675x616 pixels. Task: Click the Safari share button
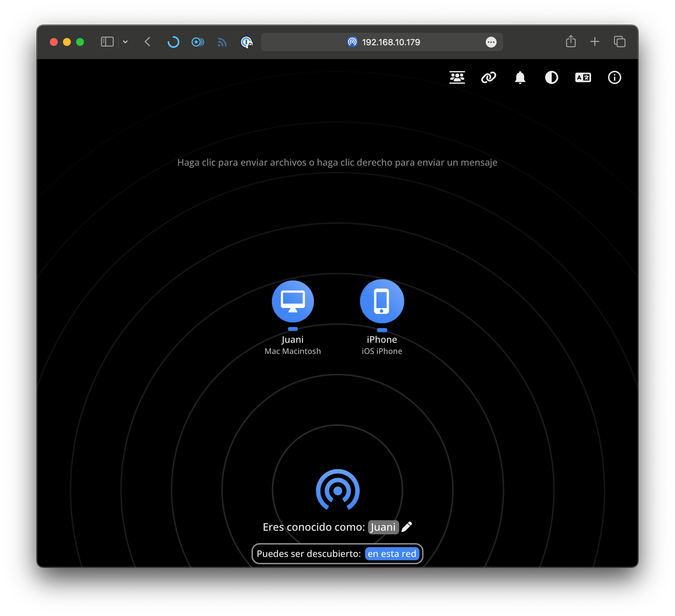[x=570, y=41]
